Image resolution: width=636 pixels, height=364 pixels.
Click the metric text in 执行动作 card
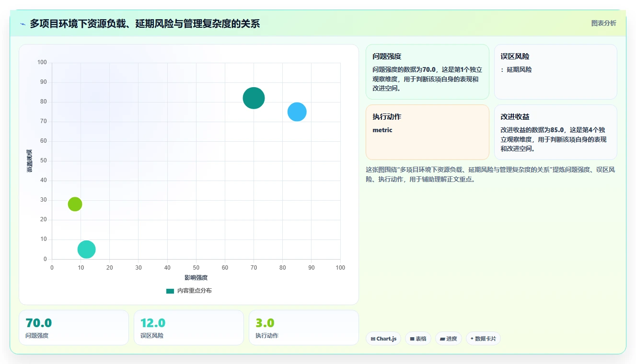click(382, 130)
